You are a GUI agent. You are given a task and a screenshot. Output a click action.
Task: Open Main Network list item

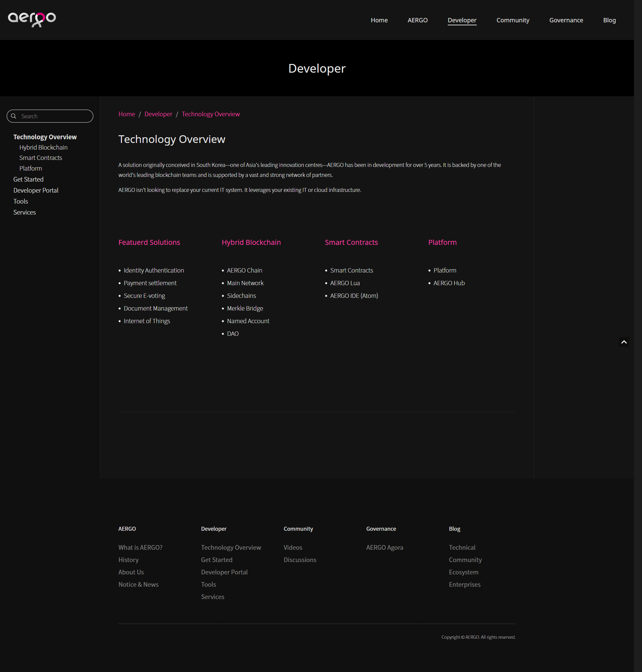[245, 283]
